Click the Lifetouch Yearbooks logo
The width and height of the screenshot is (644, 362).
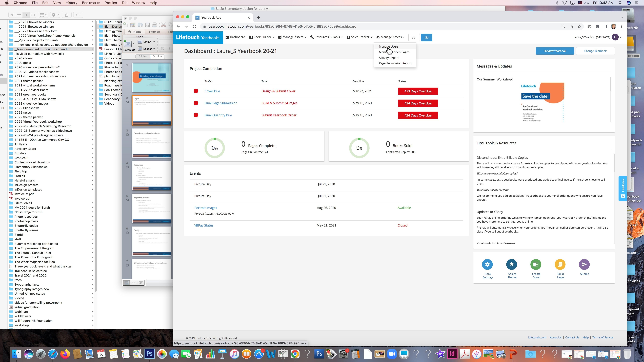pos(198,37)
